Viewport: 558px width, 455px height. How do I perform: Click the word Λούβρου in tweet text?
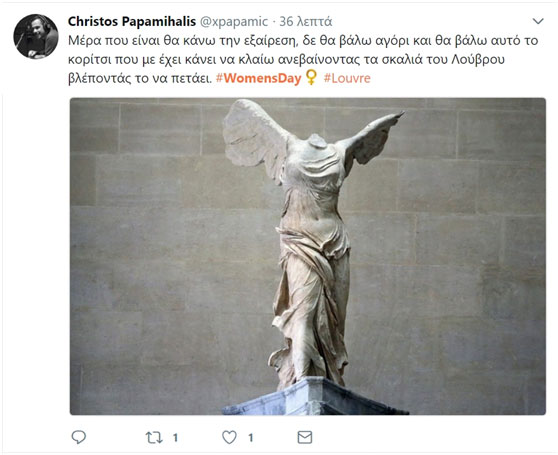(478, 59)
